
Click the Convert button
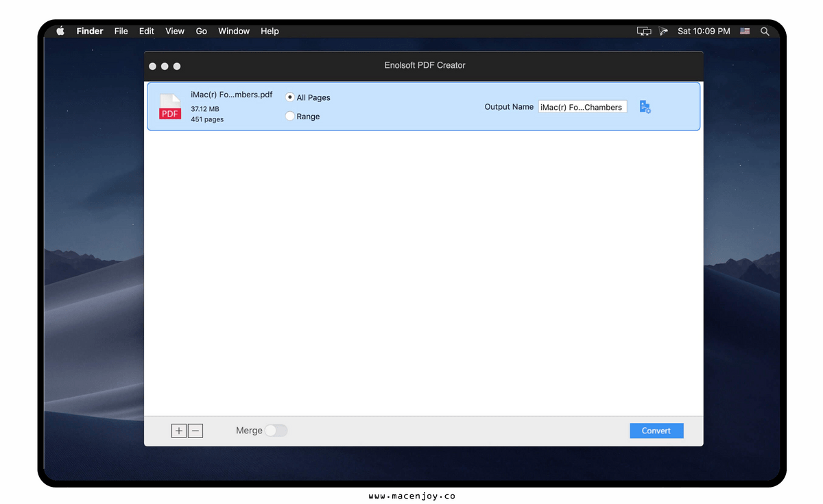coord(656,431)
